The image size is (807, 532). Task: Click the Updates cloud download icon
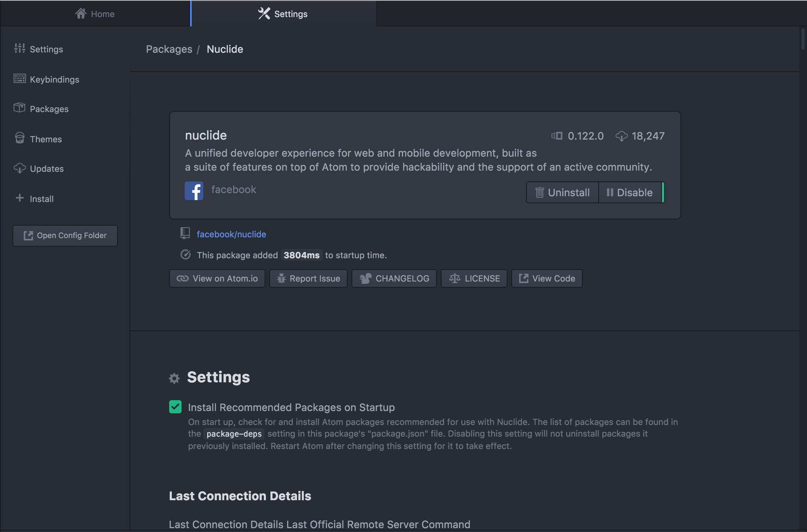tap(19, 168)
